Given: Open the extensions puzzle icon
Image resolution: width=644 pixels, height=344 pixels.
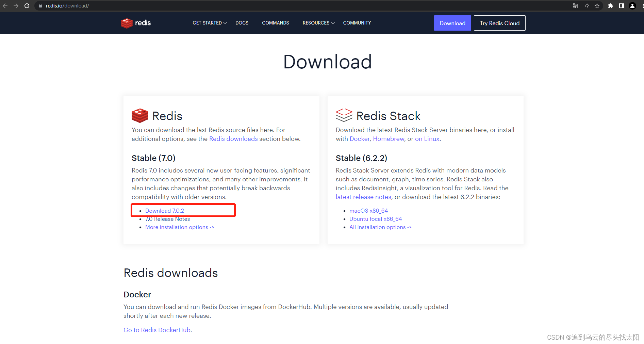Looking at the screenshot, I should click(611, 6).
